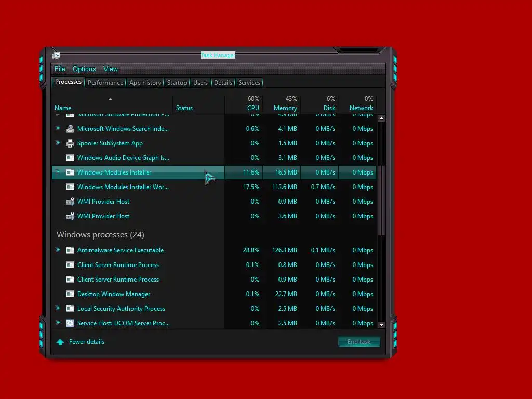Sort by the CPU column header

pyautogui.click(x=244, y=104)
